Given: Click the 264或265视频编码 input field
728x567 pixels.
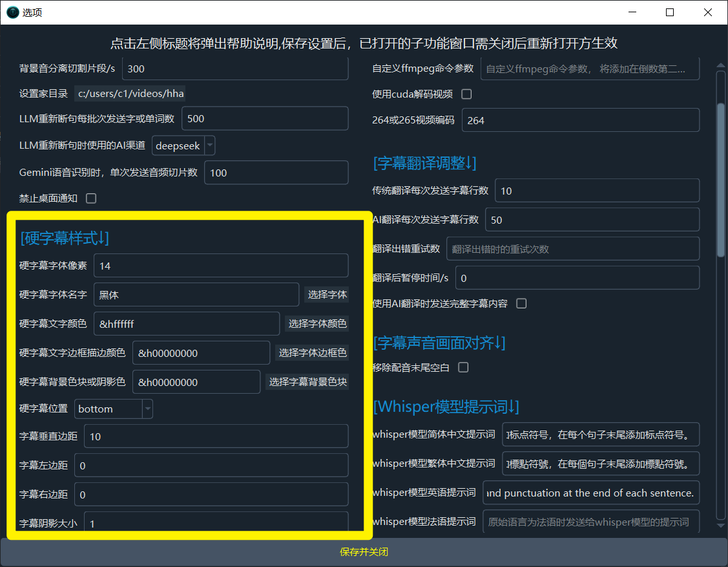Looking at the screenshot, I should [580, 120].
